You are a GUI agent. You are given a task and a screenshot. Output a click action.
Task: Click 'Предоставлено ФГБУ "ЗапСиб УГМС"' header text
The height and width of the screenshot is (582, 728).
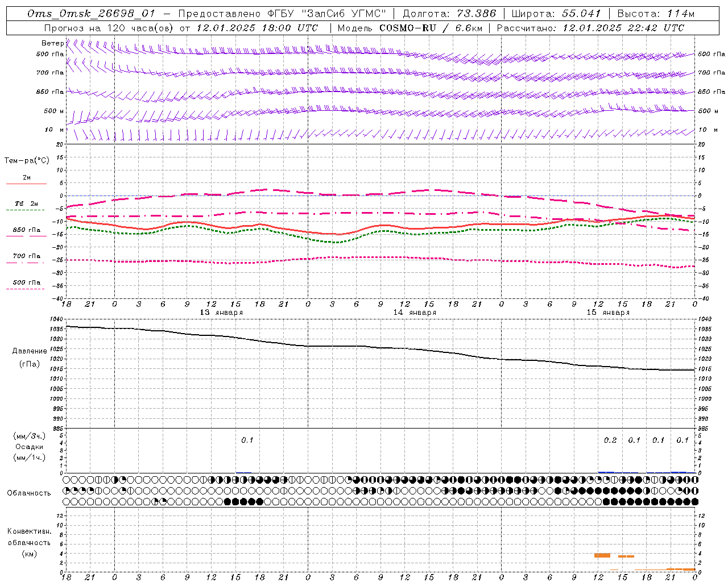(x=282, y=14)
